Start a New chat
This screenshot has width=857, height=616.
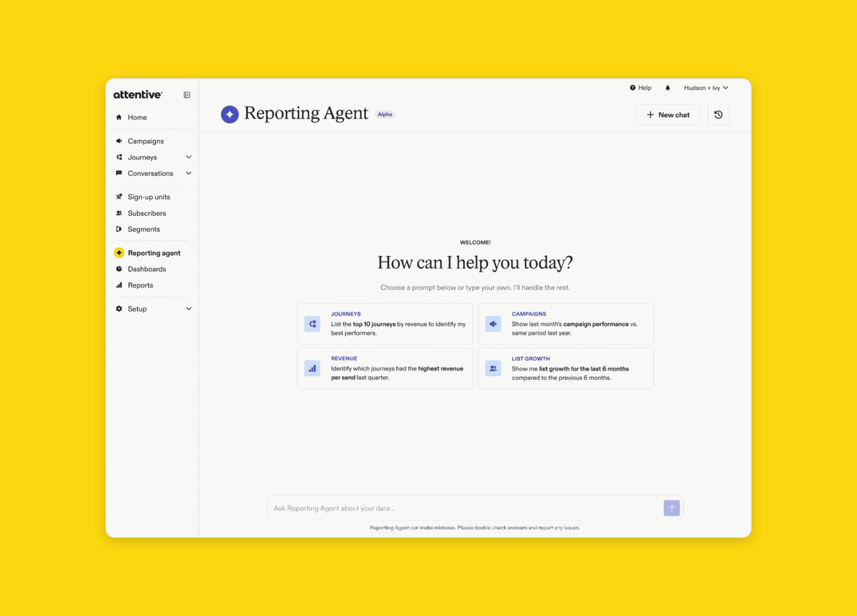668,115
